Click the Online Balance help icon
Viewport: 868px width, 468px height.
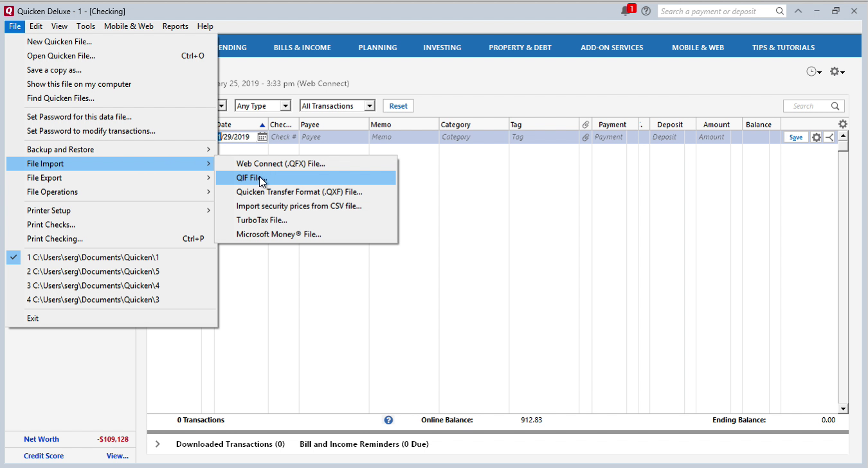tap(388, 420)
